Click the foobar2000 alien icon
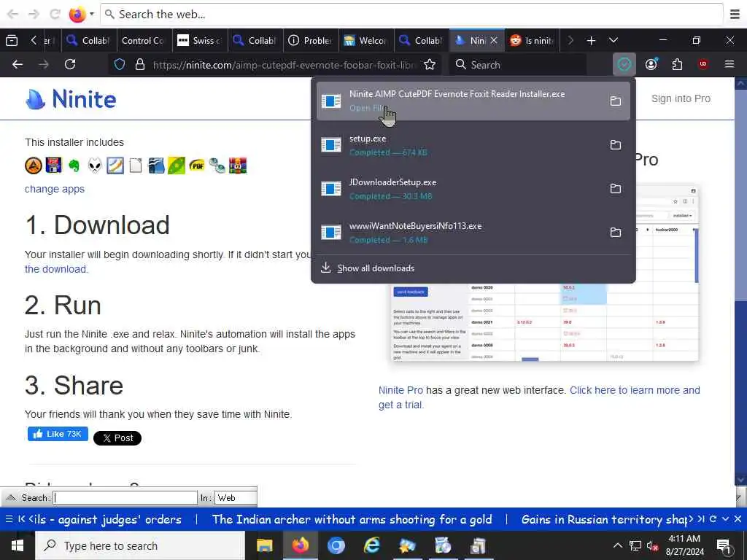Viewport: 747px width, 560px height. click(95, 166)
